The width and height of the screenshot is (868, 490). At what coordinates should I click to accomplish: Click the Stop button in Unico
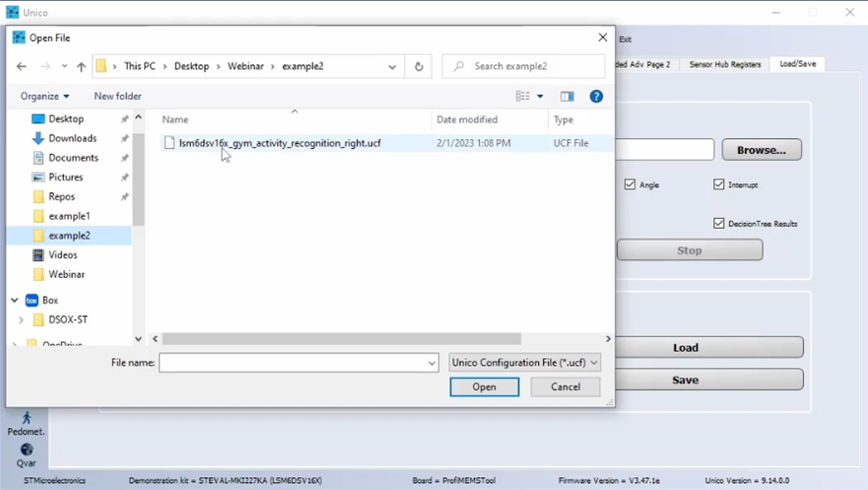pos(690,250)
